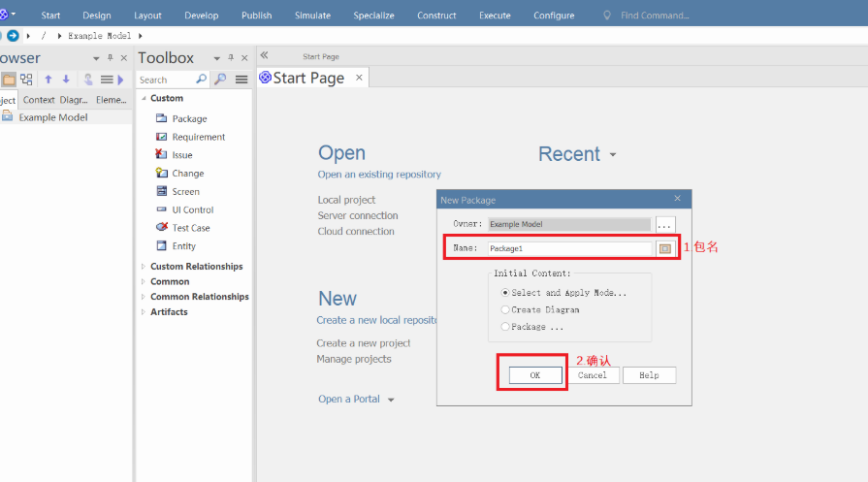Open the Recent dropdown arrow

coord(613,155)
